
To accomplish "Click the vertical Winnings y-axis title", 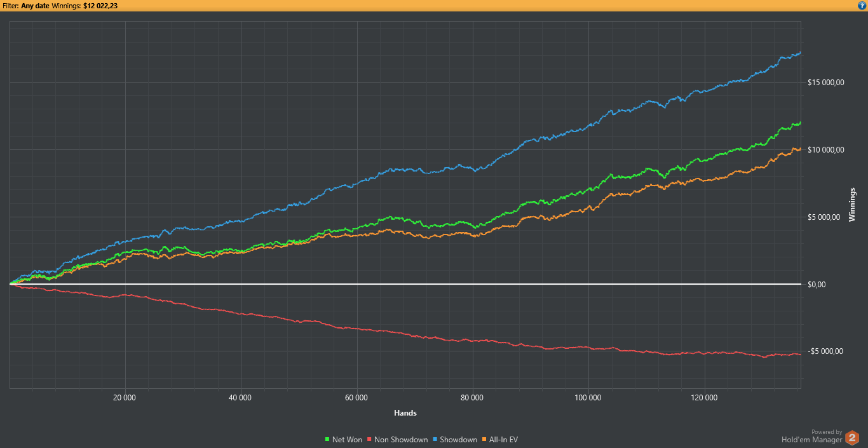I will coord(852,204).
